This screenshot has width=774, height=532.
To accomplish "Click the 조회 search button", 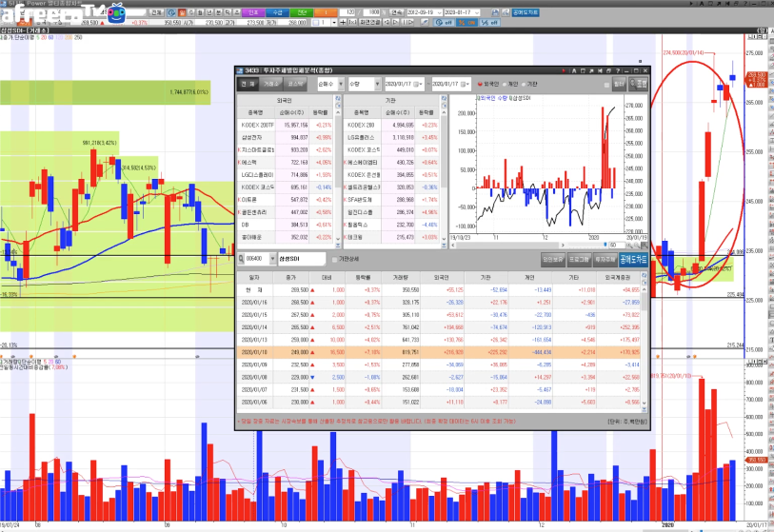I will [638, 85].
